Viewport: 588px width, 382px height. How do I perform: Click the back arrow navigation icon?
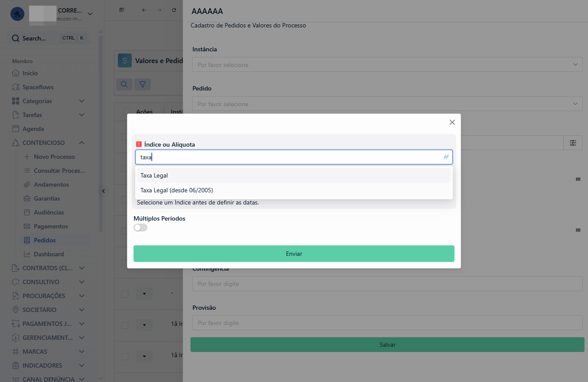click(x=144, y=10)
